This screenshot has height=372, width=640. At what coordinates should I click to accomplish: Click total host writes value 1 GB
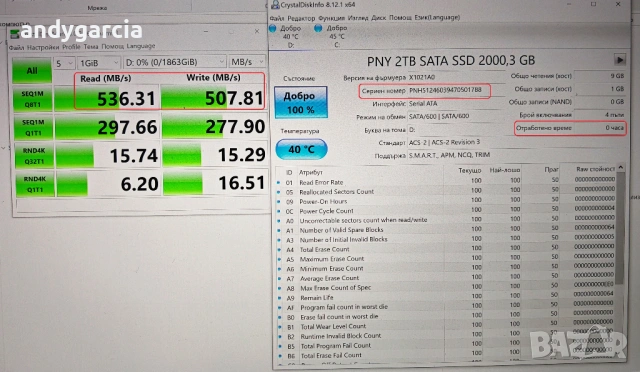pyautogui.click(x=600, y=89)
